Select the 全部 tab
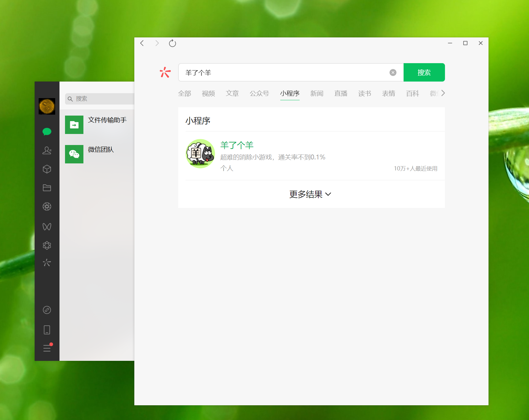The width and height of the screenshot is (529, 420). point(184,94)
